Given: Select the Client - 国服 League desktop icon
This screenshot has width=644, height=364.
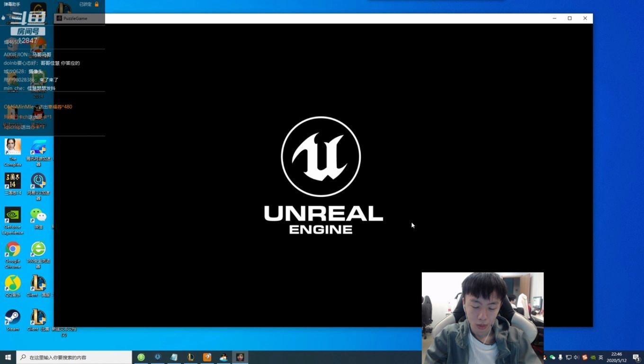Looking at the screenshot, I should pyautogui.click(x=38, y=286).
